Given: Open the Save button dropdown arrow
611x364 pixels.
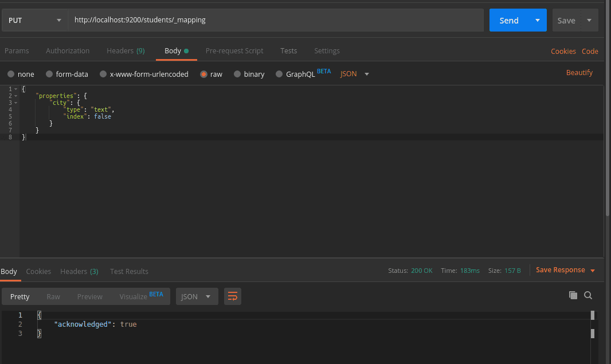Looking at the screenshot, I should point(589,20).
